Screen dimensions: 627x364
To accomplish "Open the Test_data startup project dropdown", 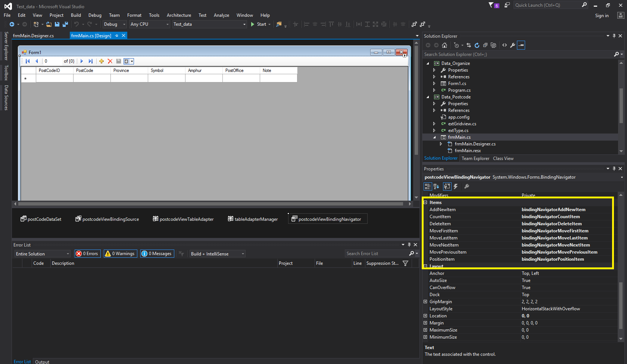I will [x=210, y=24].
